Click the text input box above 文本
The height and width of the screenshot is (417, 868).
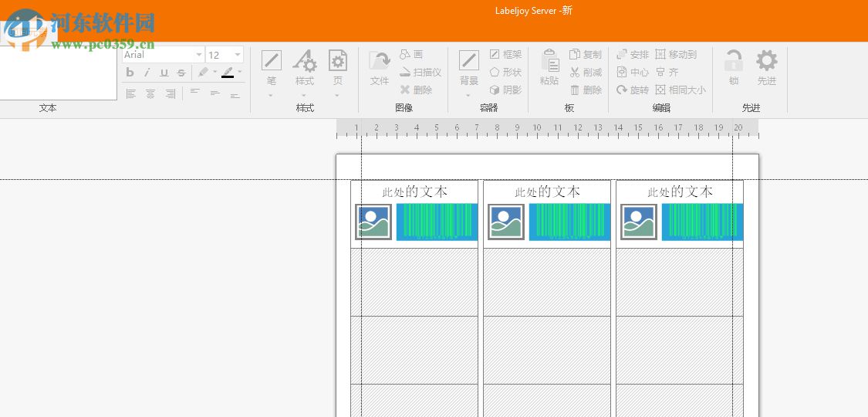click(58, 73)
